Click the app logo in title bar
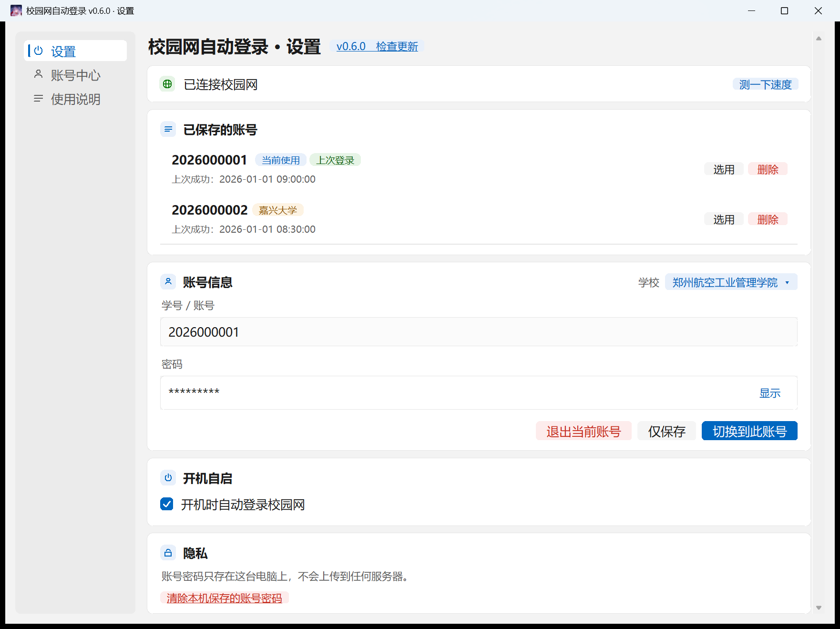Screen dimensions: 840x629 tap(16, 10)
